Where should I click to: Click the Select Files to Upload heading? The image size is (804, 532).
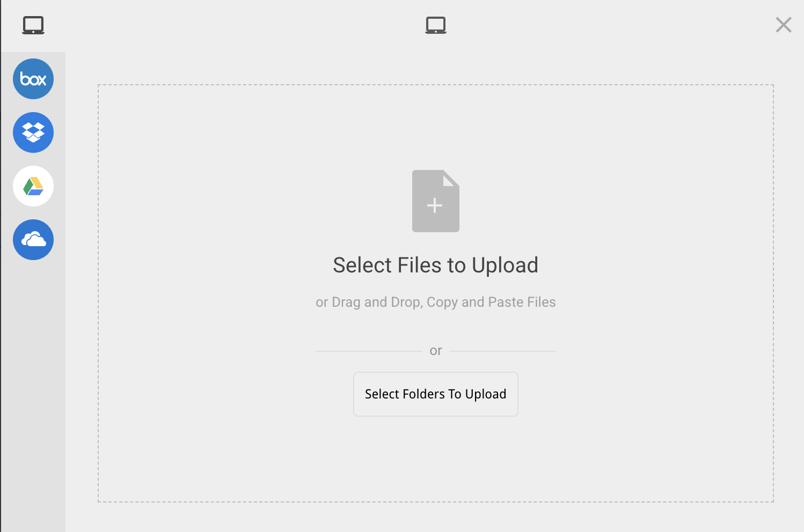point(436,265)
